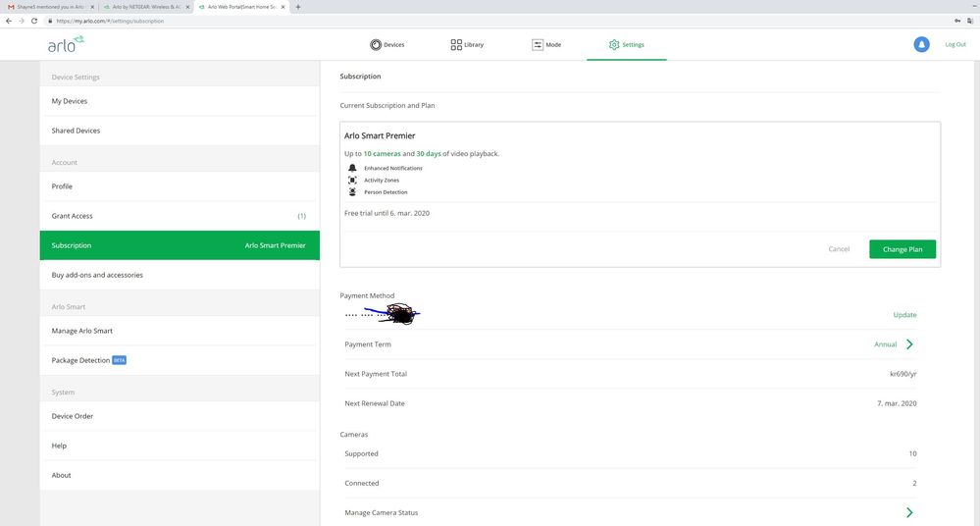Image resolution: width=980 pixels, height=526 pixels.
Task: Click Cancel subscription link
Action: pyautogui.click(x=839, y=249)
